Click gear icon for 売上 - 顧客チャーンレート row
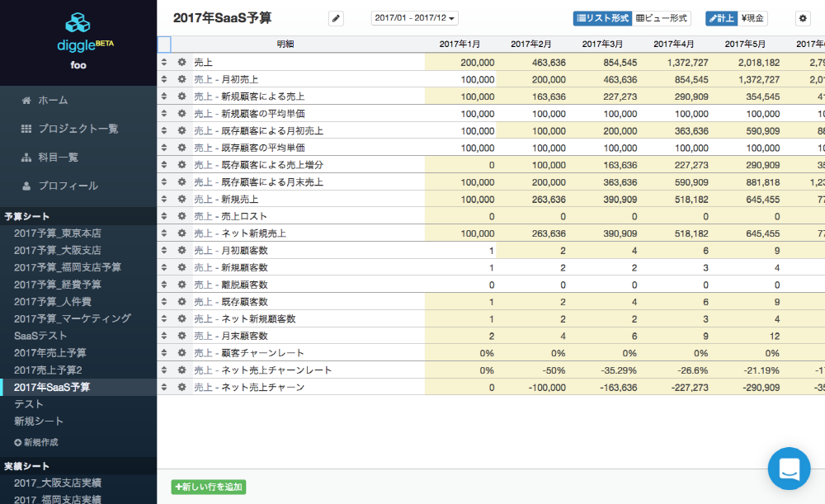Image resolution: width=825 pixels, height=504 pixels. [182, 353]
